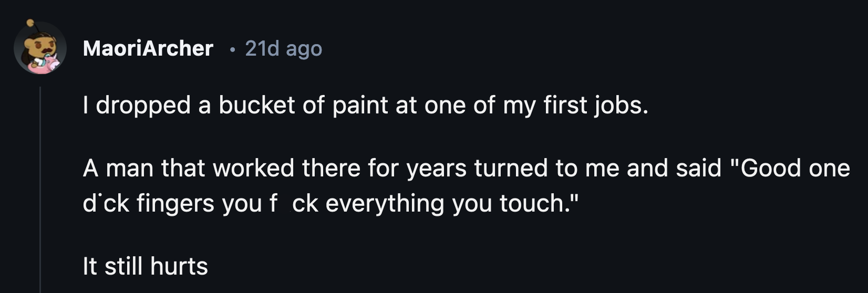Click the sentence about dropping paint
The height and width of the screenshot is (293, 868).
365,105
